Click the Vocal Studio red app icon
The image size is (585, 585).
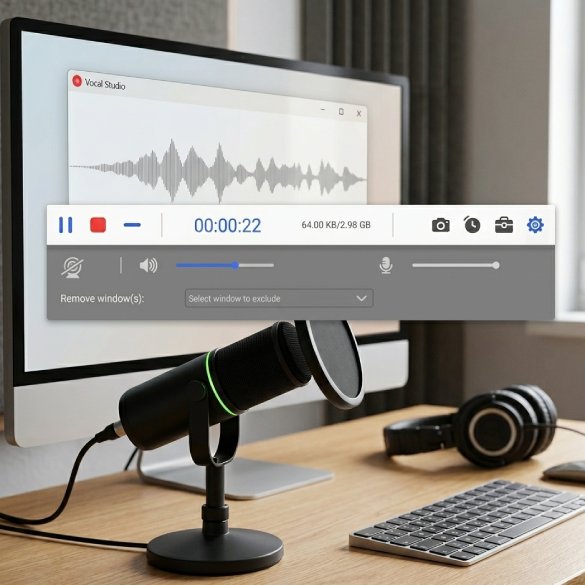click(x=77, y=81)
